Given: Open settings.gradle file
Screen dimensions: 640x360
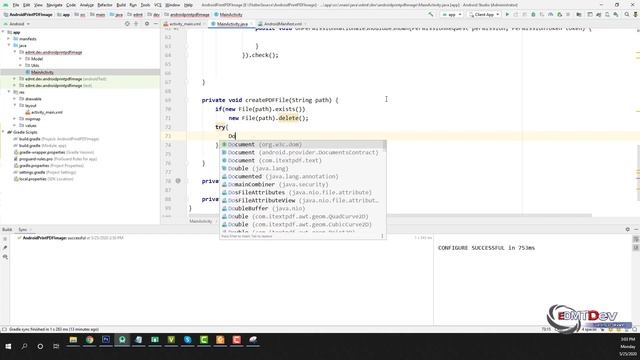Looking at the screenshot, I should point(44,172).
